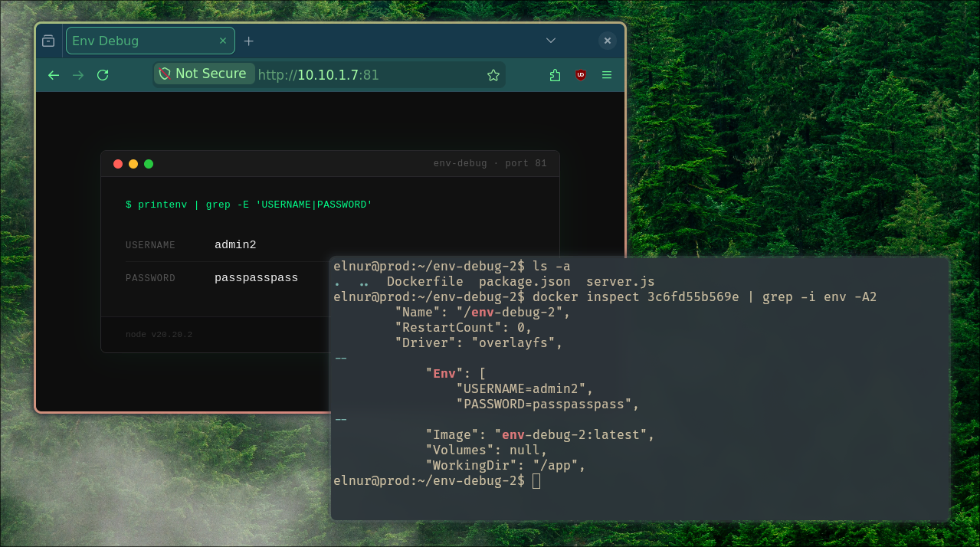
Task: Click the browser back arrow
Action: [54, 75]
